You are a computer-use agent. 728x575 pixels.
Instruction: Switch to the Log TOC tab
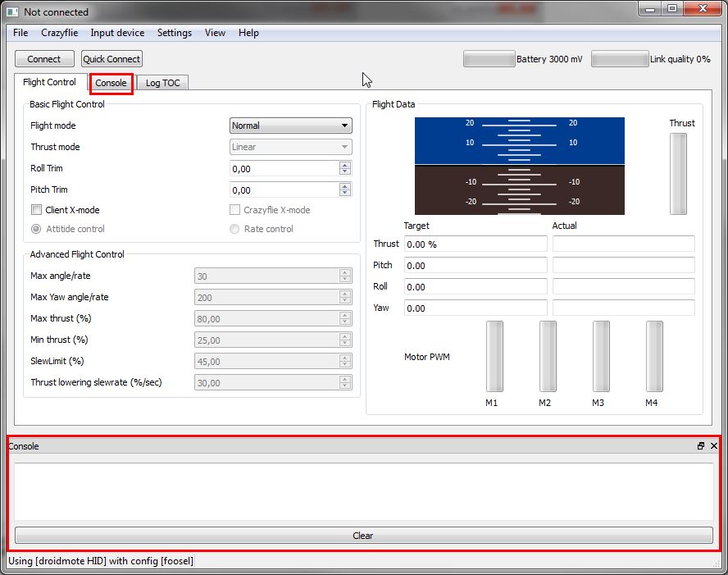162,83
